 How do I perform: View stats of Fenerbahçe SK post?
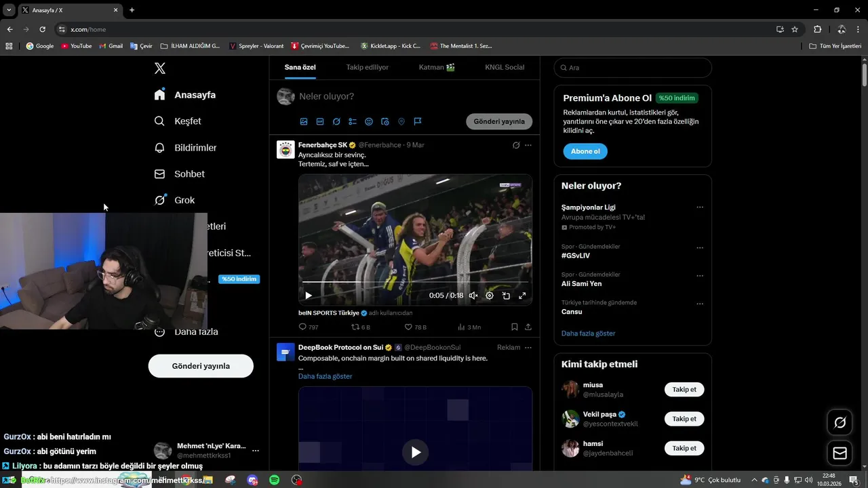click(x=469, y=327)
